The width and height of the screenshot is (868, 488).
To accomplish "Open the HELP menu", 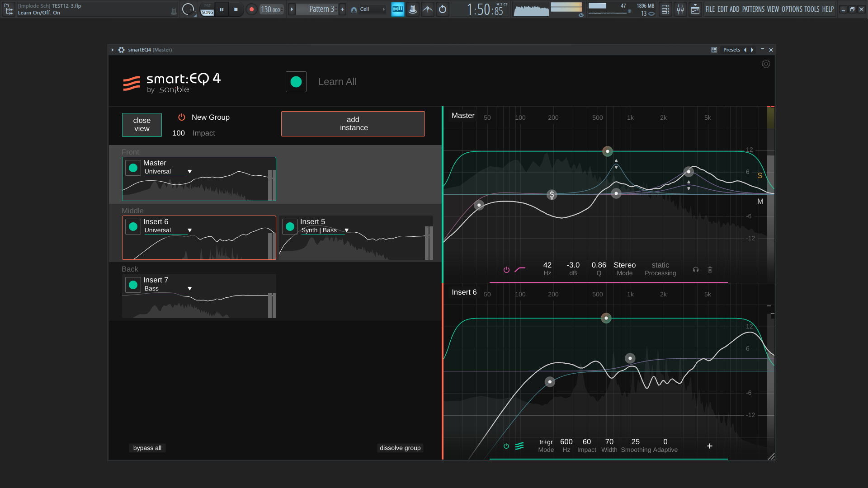I will click(828, 9).
